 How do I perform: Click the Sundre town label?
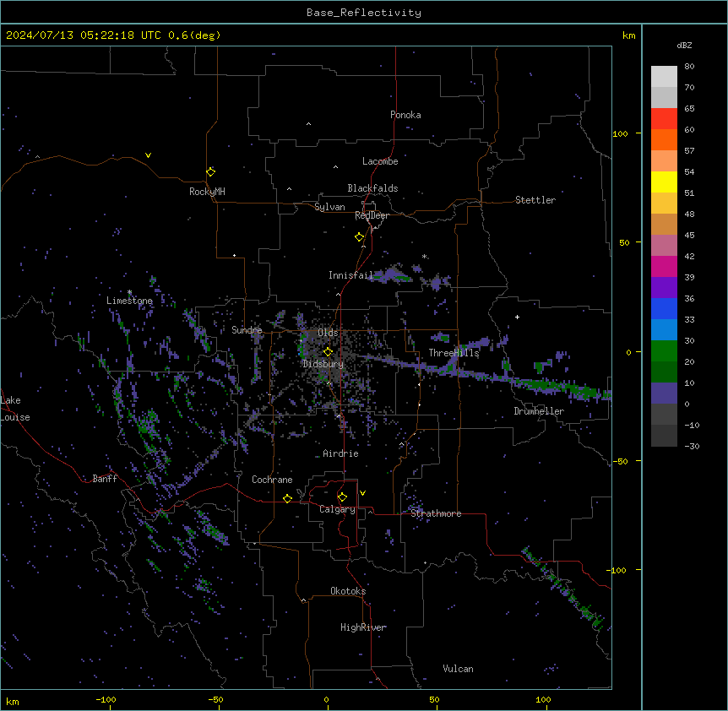pos(247,330)
